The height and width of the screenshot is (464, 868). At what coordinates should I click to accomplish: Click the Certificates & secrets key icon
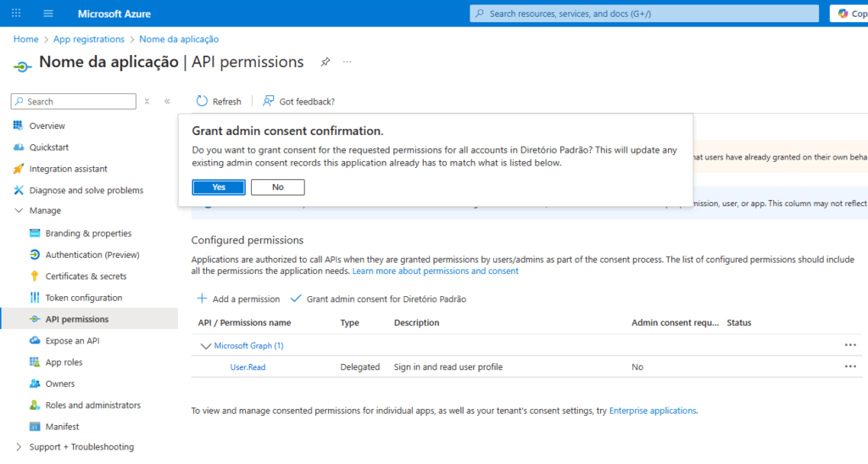[x=34, y=276]
